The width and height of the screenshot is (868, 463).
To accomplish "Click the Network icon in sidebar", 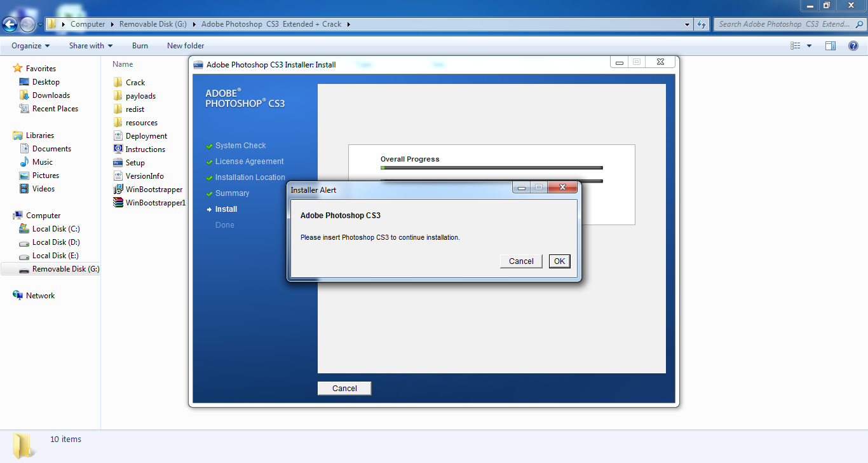I will click(18, 295).
